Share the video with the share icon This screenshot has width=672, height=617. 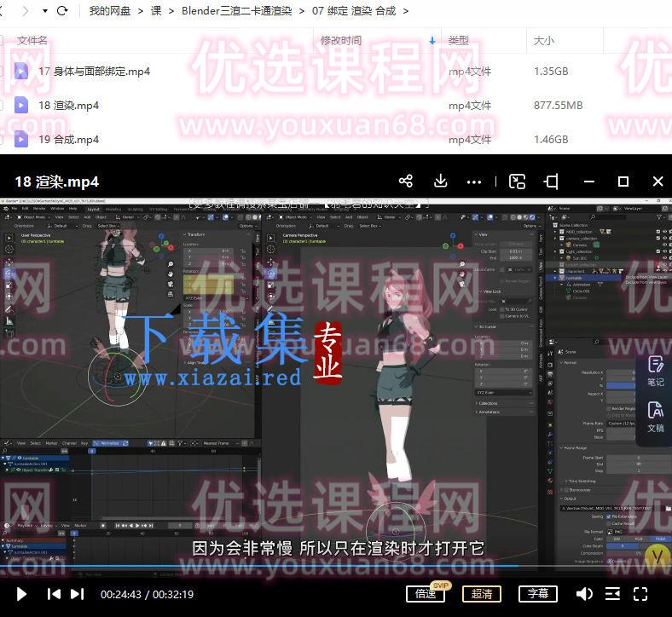pos(405,182)
